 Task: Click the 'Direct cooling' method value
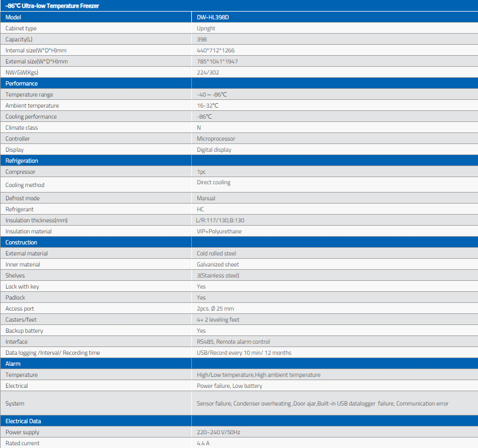pos(214,183)
